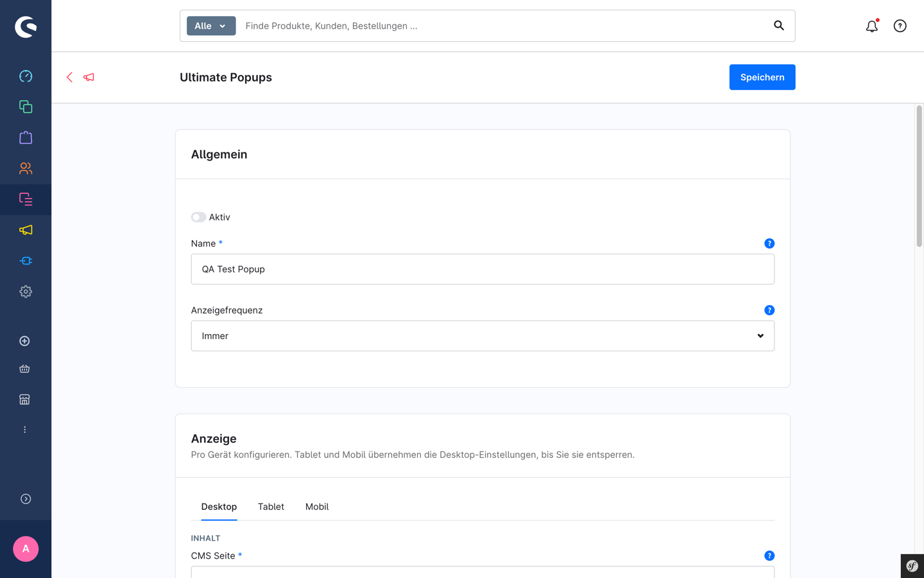This screenshot has width=924, height=578.
Task: Click the Speichern button
Action: [x=762, y=77]
